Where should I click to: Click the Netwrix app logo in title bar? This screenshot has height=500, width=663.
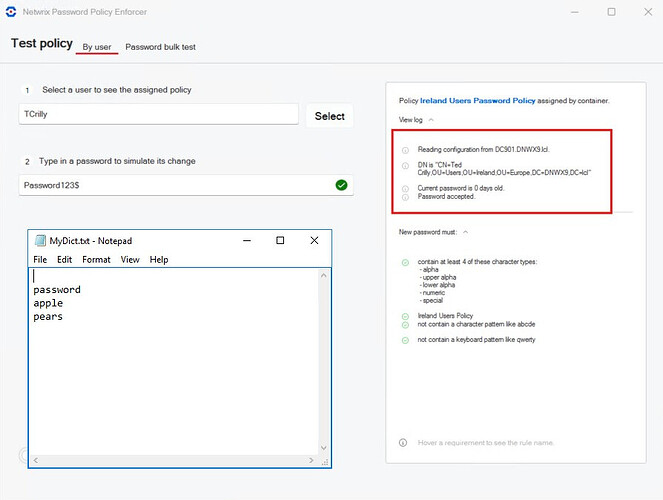pyautogui.click(x=10, y=12)
